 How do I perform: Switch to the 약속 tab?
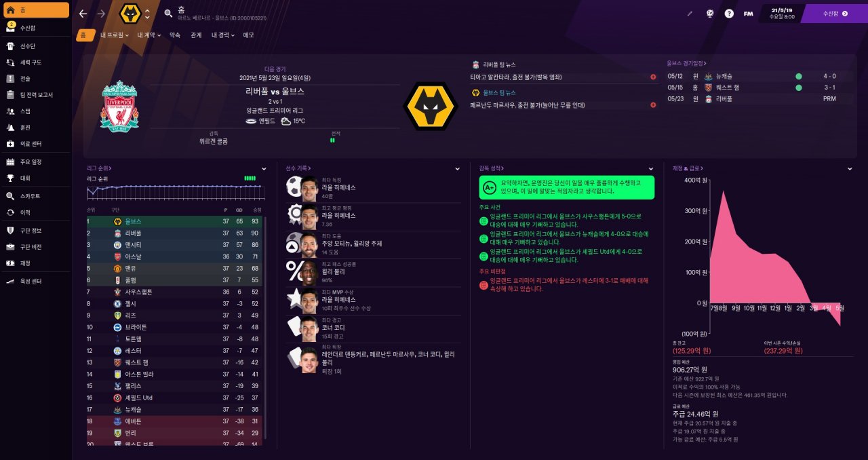point(175,35)
